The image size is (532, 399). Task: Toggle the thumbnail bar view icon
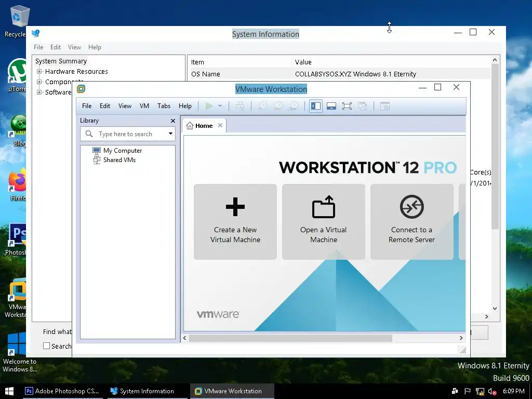[x=331, y=106]
